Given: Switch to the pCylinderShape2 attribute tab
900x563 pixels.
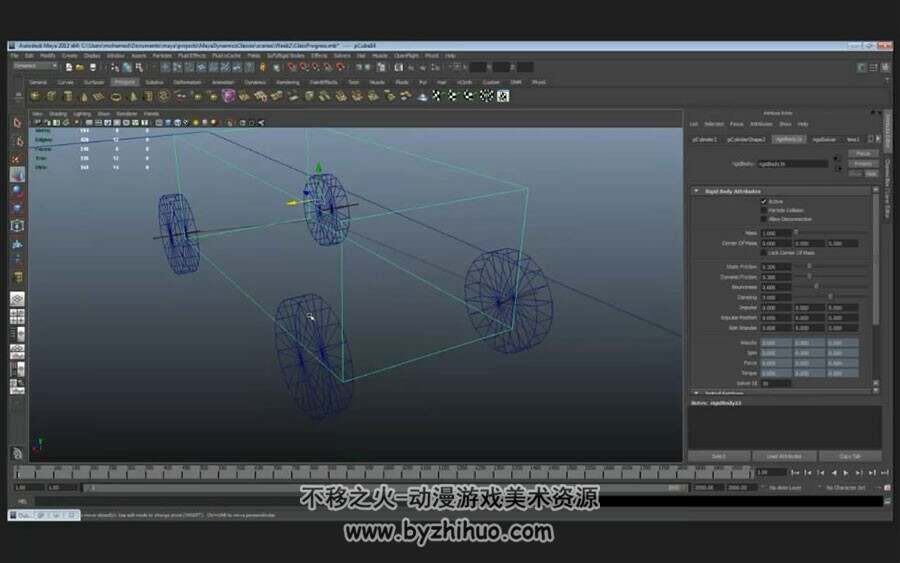Looking at the screenshot, I should pyautogui.click(x=746, y=139).
